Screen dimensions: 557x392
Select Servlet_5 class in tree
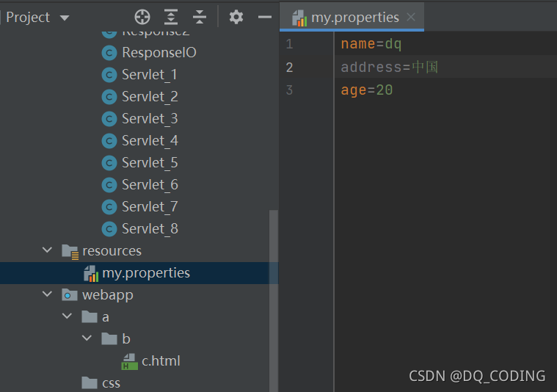pyautogui.click(x=150, y=163)
